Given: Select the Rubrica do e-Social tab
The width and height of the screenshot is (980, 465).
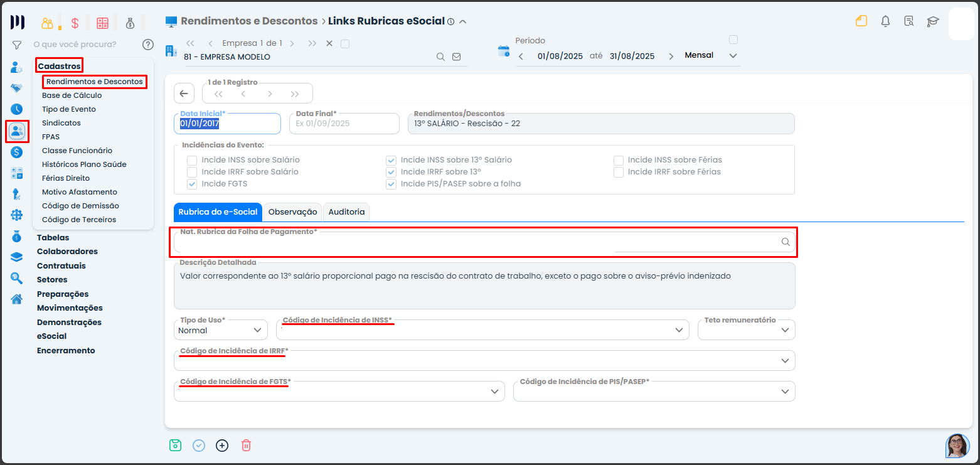Looking at the screenshot, I should (218, 212).
